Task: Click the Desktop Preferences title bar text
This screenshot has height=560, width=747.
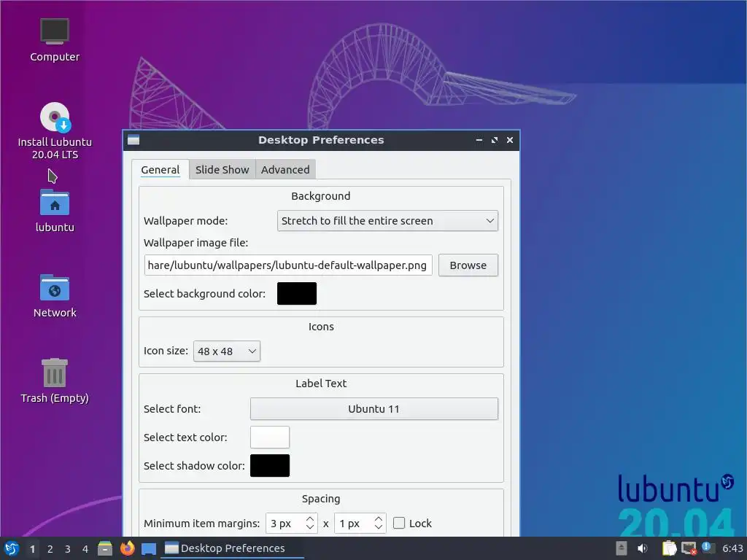Action: tap(321, 140)
